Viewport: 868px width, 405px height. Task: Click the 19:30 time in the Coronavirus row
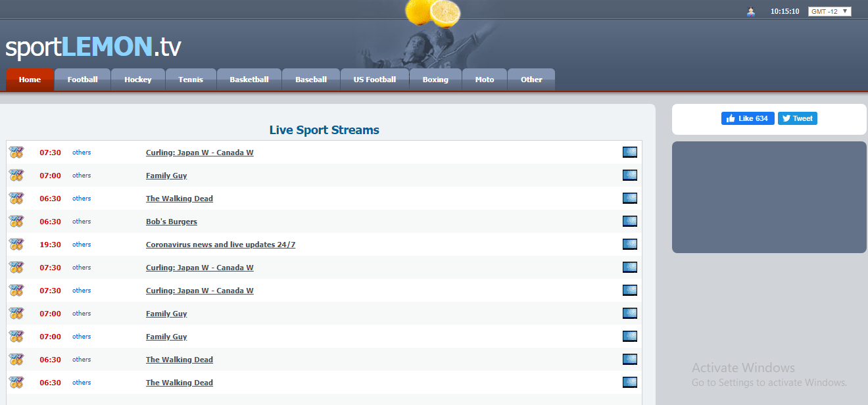50,245
